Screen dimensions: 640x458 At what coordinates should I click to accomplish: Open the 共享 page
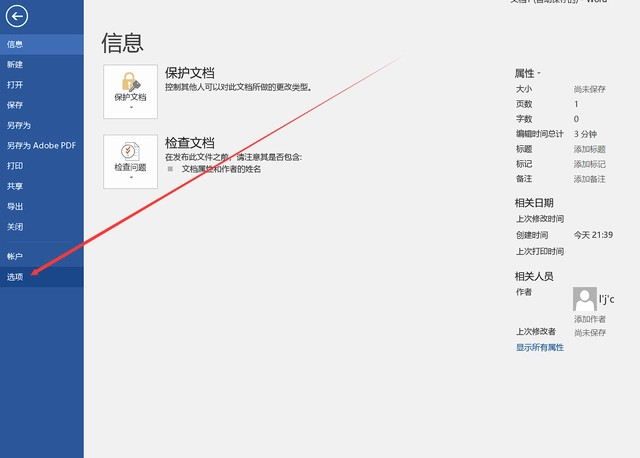click(x=16, y=186)
